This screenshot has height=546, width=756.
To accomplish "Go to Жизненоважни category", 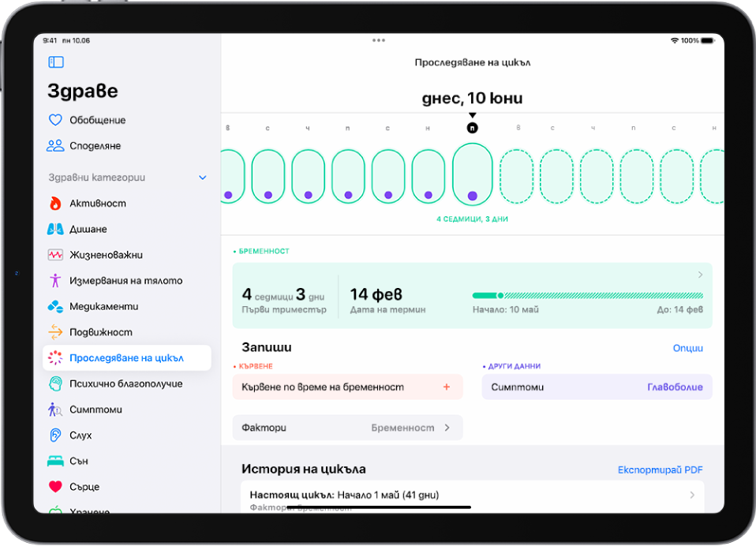I will pos(127,254).
